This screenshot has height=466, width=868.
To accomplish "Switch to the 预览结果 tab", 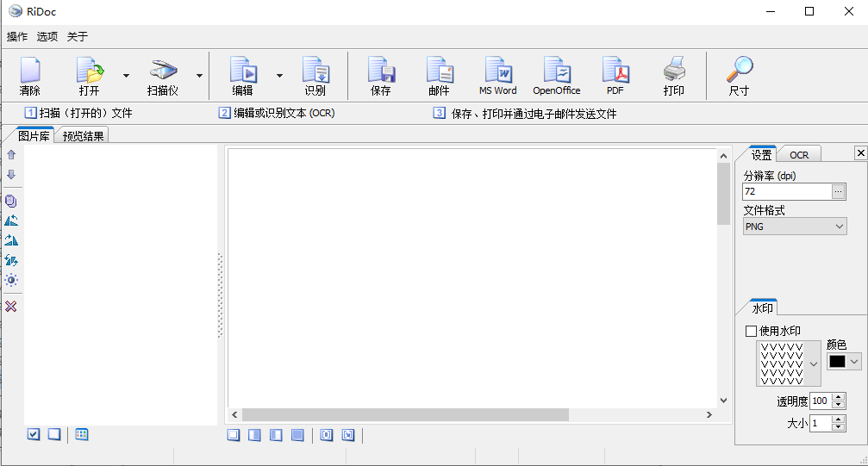I will (x=83, y=136).
